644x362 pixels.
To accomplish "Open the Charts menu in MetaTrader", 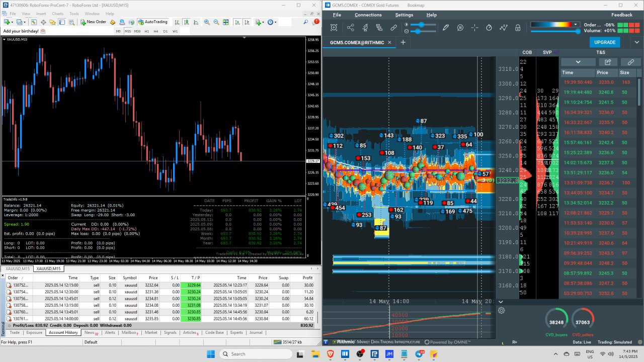I will (57, 14).
